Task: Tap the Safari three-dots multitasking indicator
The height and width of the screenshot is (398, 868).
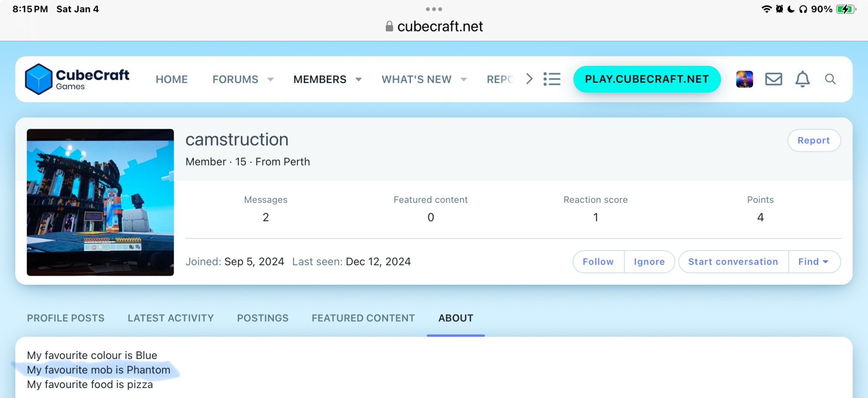Action: pyautogui.click(x=434, y=9)
